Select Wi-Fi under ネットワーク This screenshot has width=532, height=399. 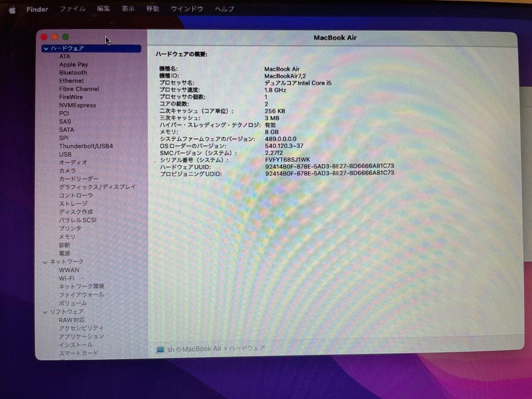pyautogui.click(x=68, y=278)
